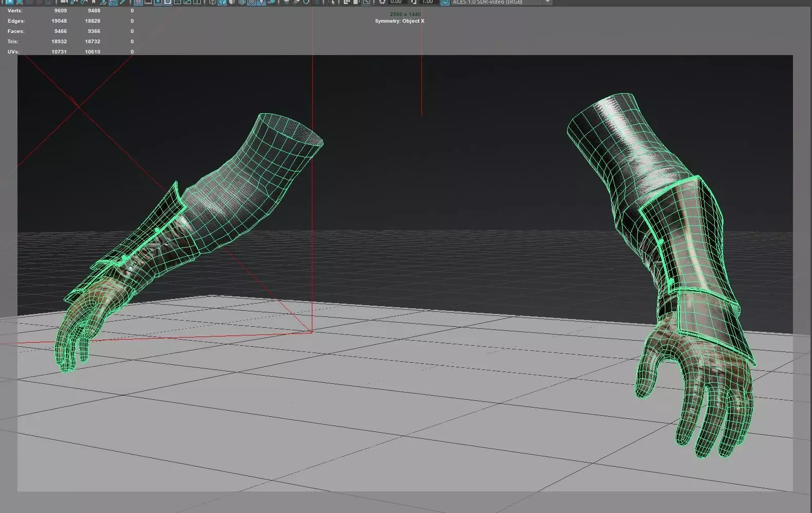Toggle the safe title overlay icon
The image size is (812, 513).
click(197, 2)
